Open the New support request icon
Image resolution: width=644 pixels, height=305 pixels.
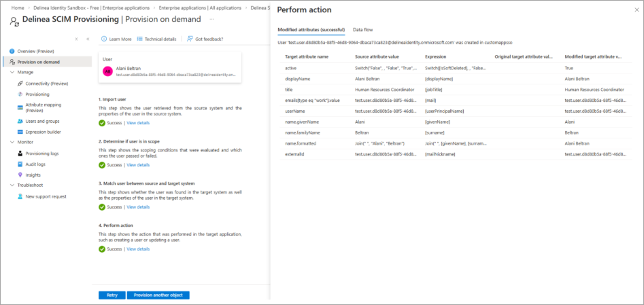(x=20, y=196)
